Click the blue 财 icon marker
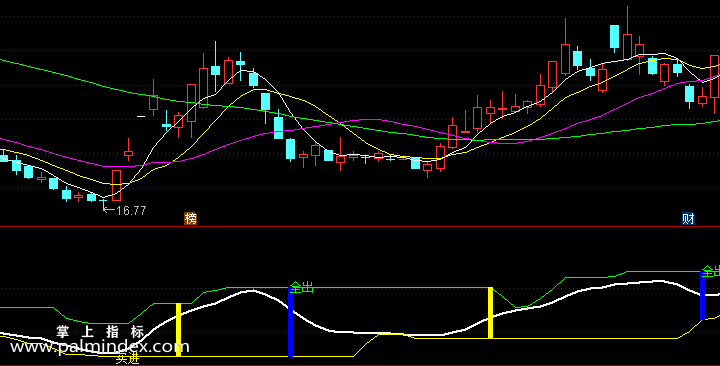This screenshot has width=720, height=366. 688,219
